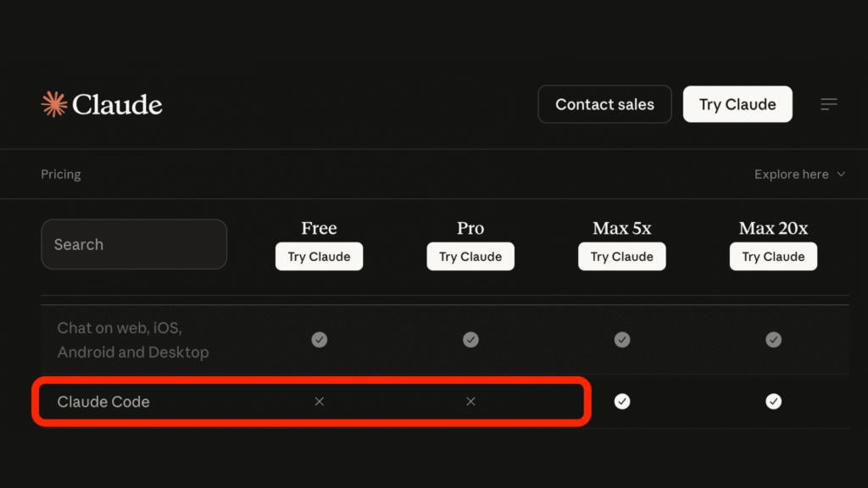
Task: Choose Try Claude under the Pro plan
Action: point(470,257)
